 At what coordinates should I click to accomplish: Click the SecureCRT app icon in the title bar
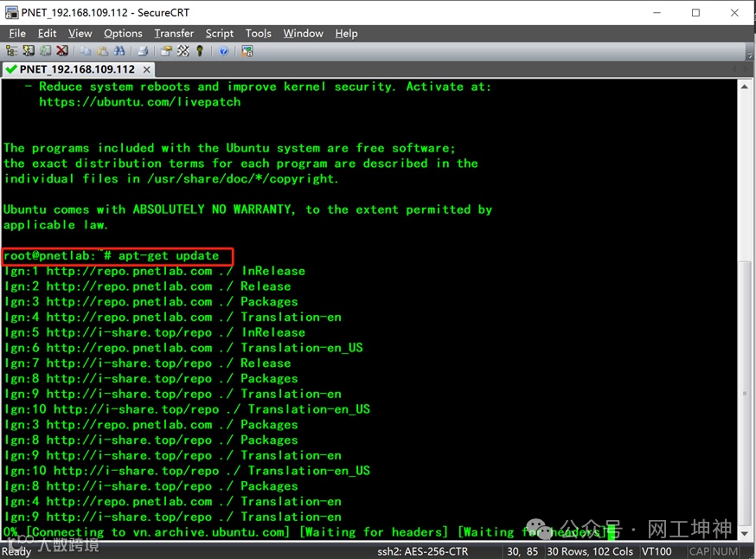(x=11, y=12)
